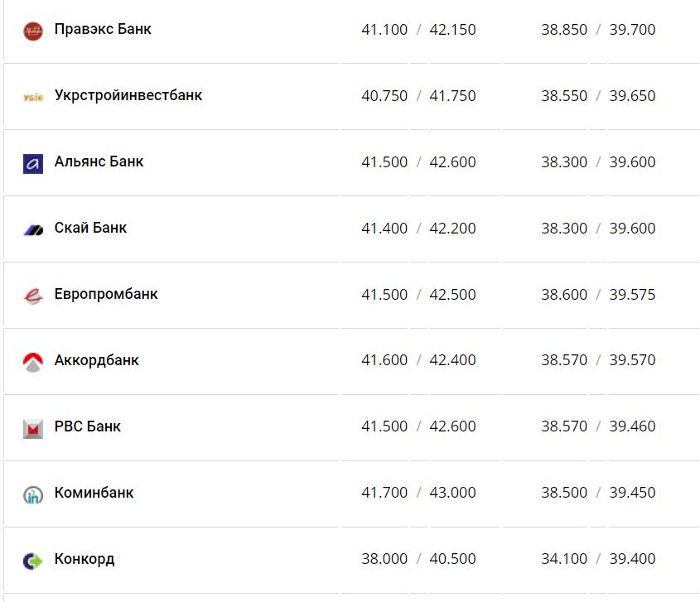Open the Альянс Банк link
700x602 pixels.
99,162
